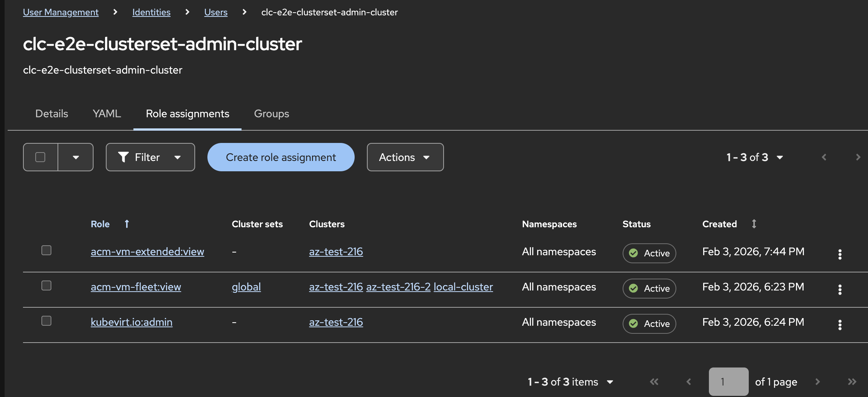This screenshot has width=868, height=397.
Task: Toggle the bulk select all checkbox
Action: (40, 157)
